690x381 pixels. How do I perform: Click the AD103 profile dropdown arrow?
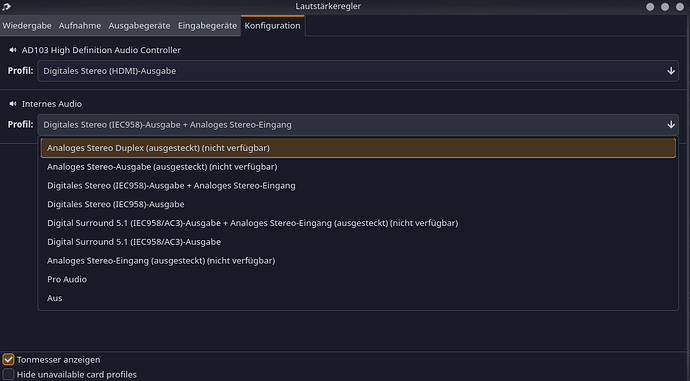point(671,71)
